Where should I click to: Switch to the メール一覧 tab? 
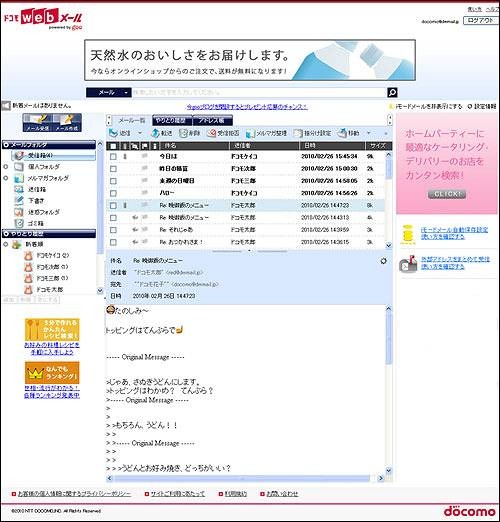[132, 120]
